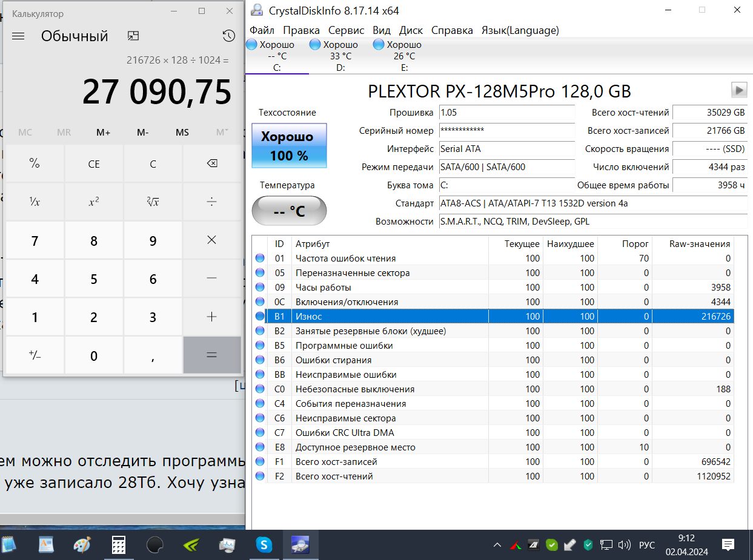The height and width of the screenshot is (560, 753).
Task: Click digit 0 on calculator
Action: point(93,355)
